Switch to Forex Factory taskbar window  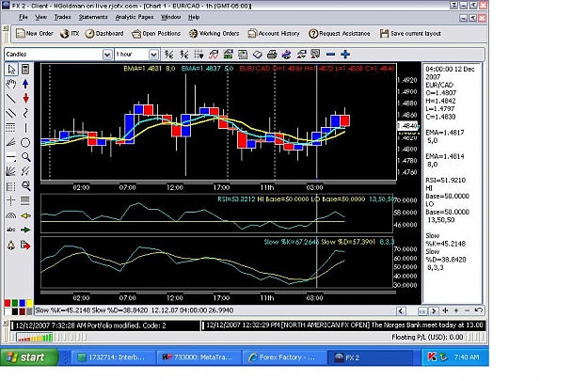pyautogui.click(x=283, y=357)
